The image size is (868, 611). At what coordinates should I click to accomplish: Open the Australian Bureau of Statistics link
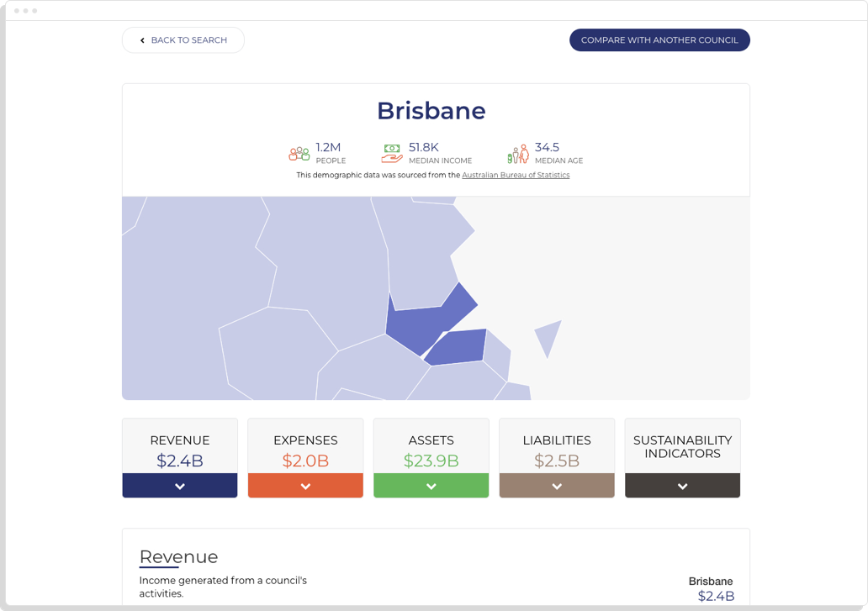coord(516,175)
